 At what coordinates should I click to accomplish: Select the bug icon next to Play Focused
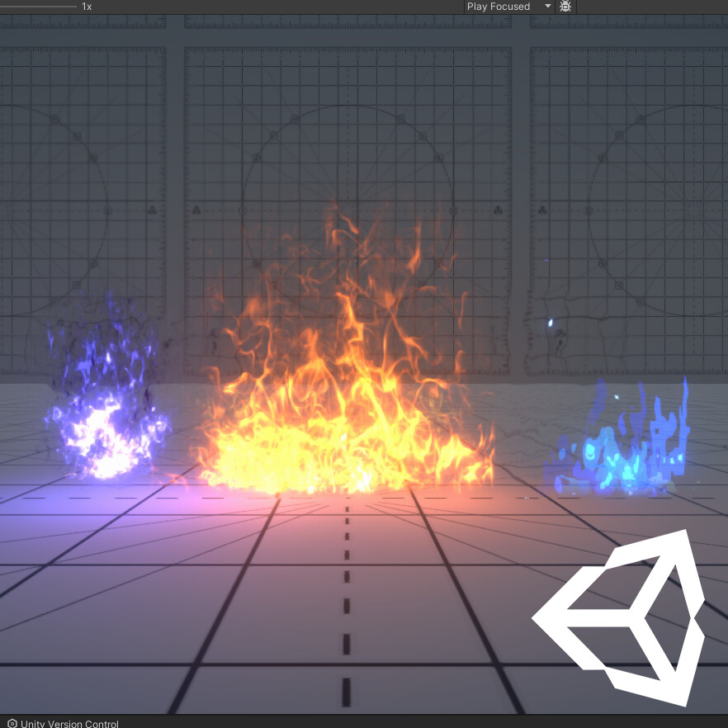click(x=565, y=7)
